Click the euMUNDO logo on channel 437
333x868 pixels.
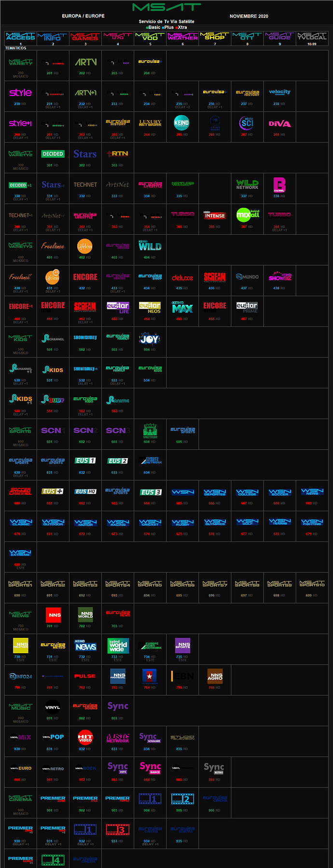[x=247, y=277]
